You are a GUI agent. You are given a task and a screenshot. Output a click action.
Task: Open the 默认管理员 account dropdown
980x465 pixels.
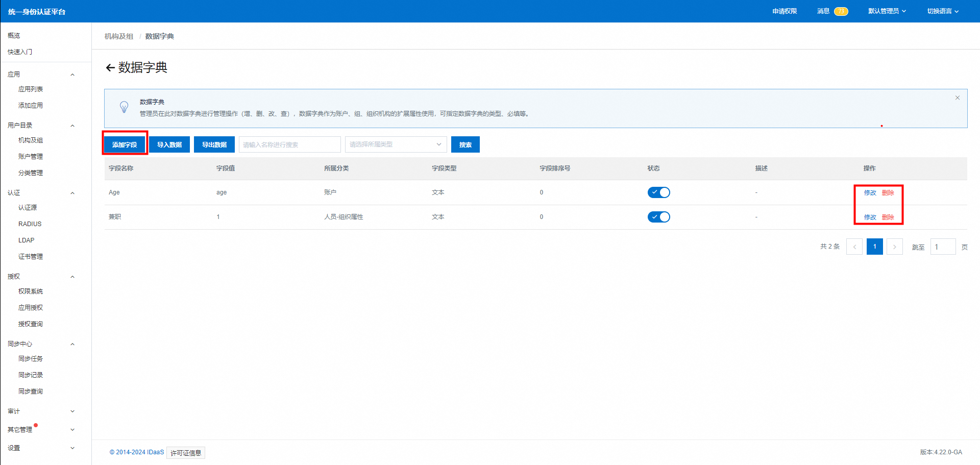(887, 11)
